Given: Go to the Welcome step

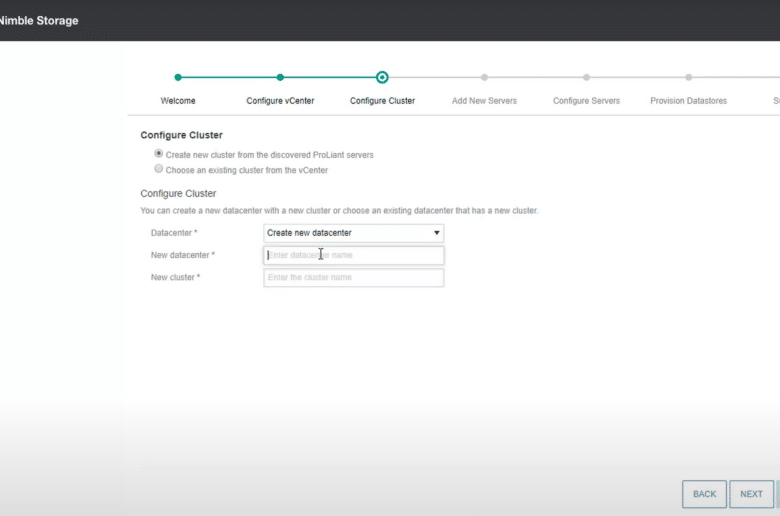Looking at the screenshot, I should pyautogui.click(x=178, y=101).
